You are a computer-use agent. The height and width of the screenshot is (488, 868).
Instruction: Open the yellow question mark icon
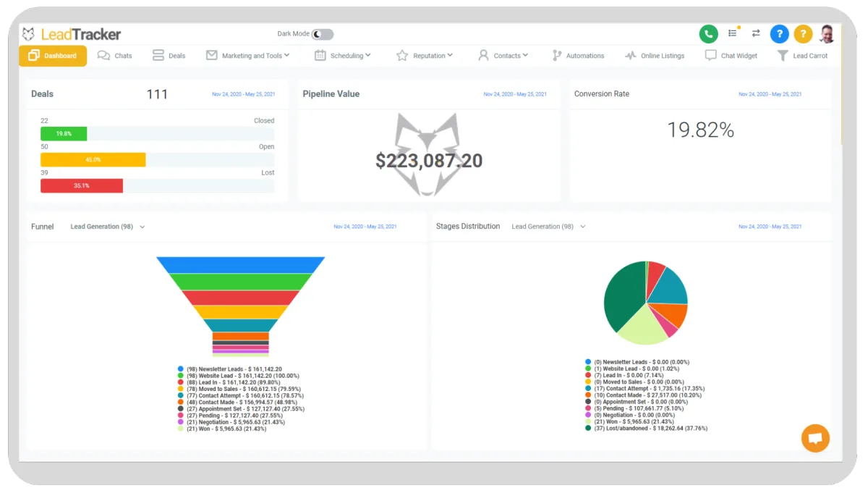coord(803,33)
